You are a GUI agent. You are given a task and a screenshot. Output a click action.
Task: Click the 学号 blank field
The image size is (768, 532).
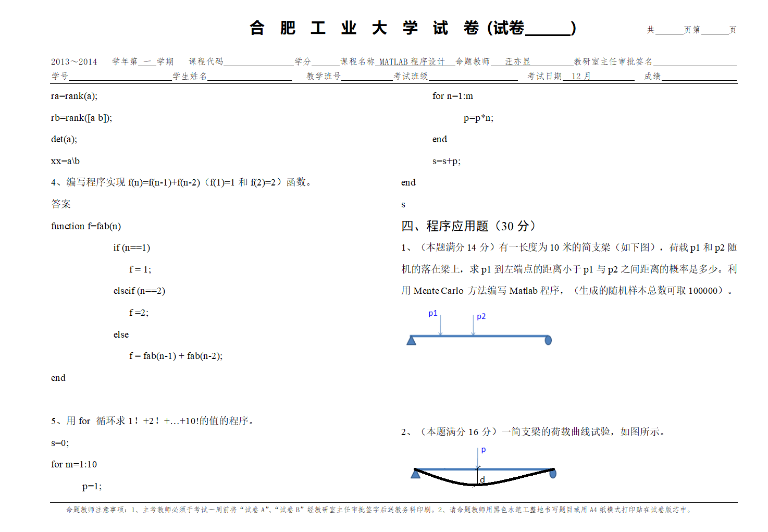(120, 76)
